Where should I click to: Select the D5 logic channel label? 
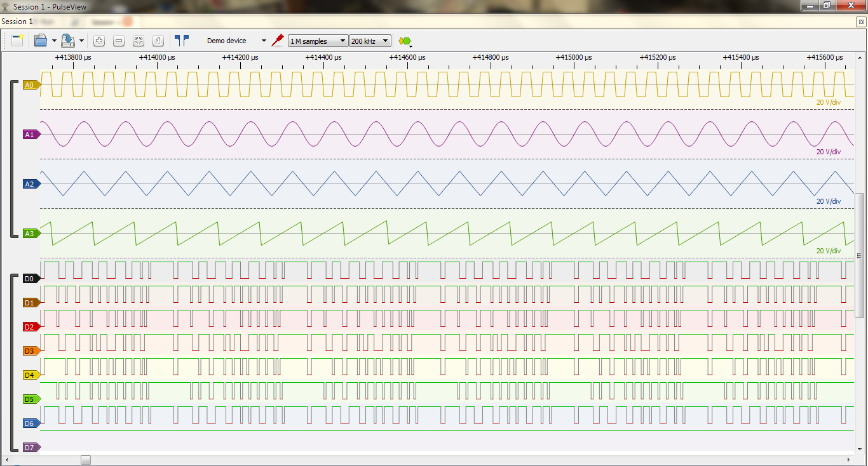(x=31, y=399)
